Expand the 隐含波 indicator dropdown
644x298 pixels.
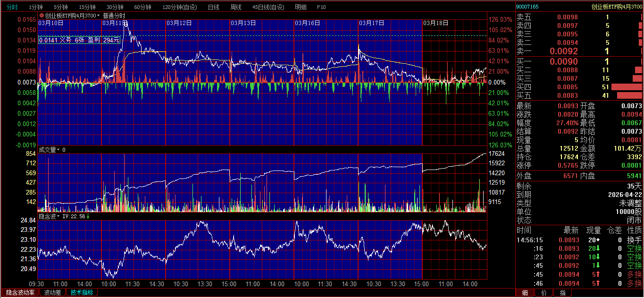point(59,216)
